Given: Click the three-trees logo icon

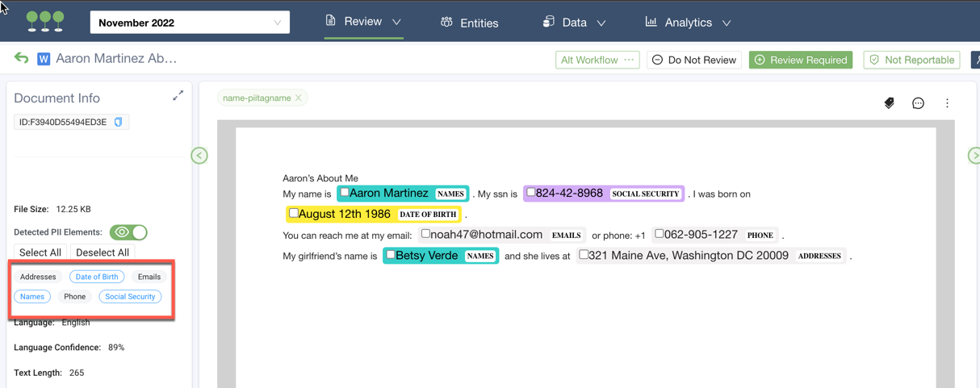Looking at the screenshot, I should (45, 22).
